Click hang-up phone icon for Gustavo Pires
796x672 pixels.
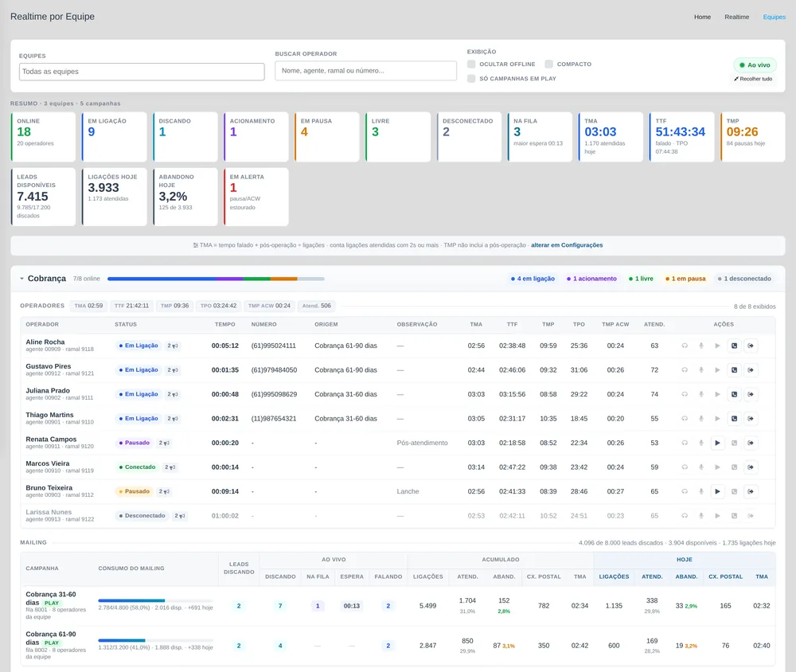734,370
